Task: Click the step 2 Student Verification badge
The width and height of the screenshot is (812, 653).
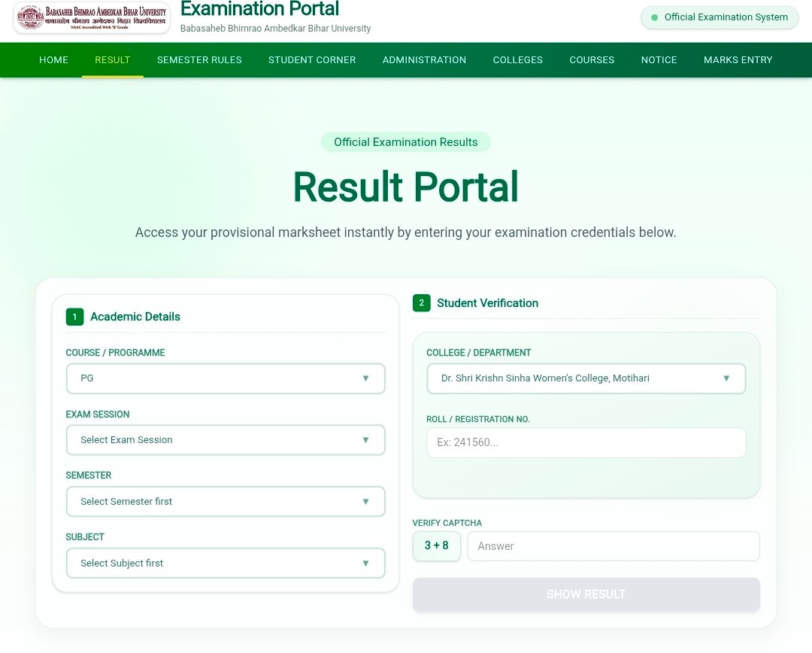Action: tap(422, 302)
